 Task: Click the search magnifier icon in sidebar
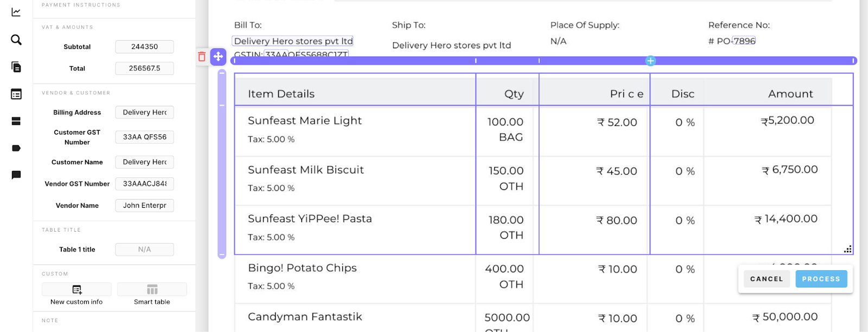click(x=16, y=40)
